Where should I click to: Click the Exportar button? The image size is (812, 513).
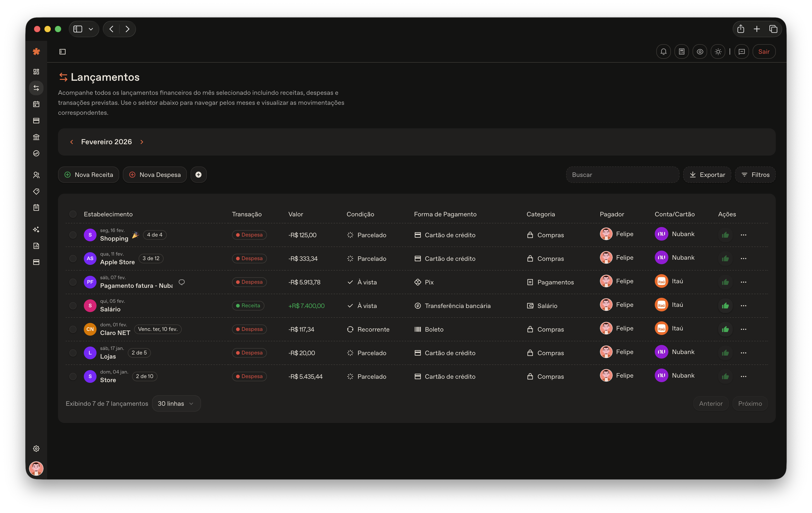click(707, 175)
